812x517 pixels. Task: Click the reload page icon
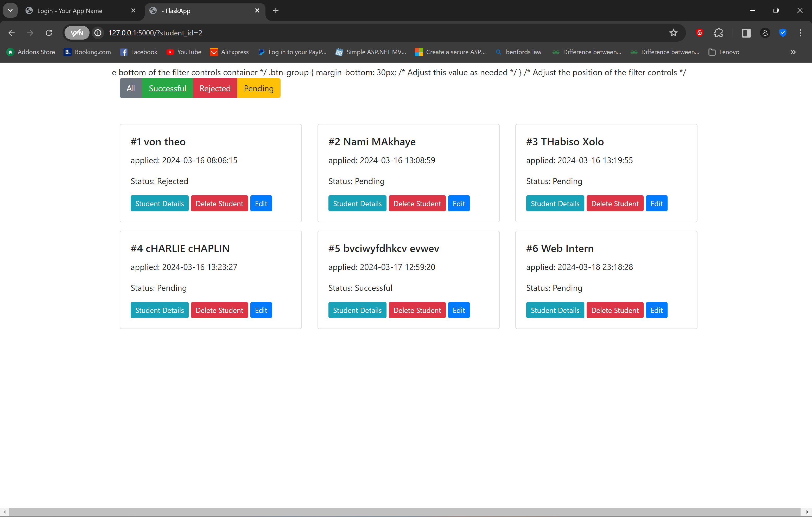(49, 33)
